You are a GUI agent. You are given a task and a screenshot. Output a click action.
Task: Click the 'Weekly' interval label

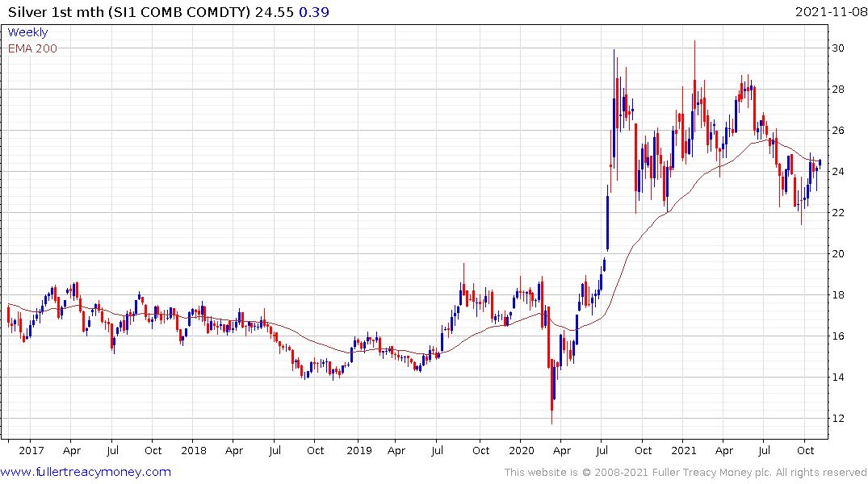[x=27, y=32]
